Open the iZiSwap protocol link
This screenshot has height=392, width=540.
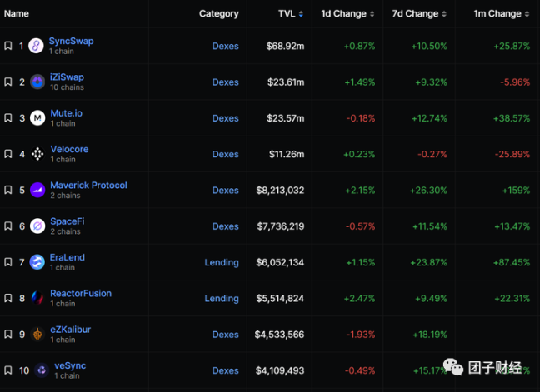coord(67,77)
